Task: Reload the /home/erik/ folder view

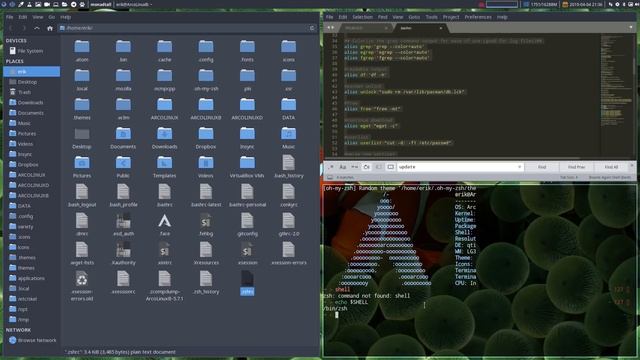Action: [312, 28]
